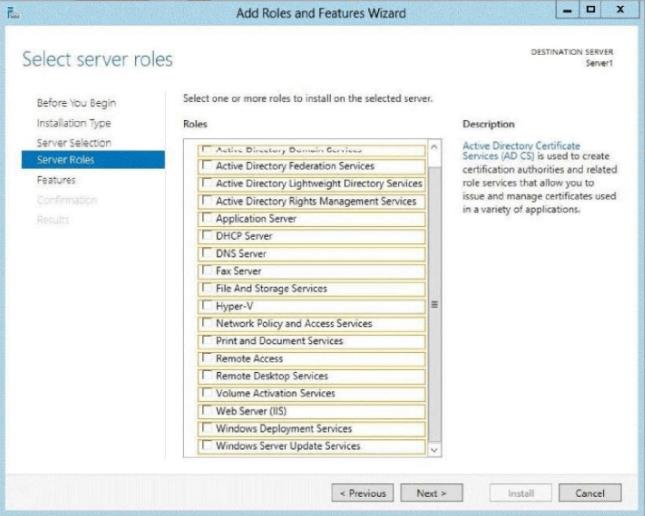This screenshot has height=516, width=645.
Task: Open the Active Directory Certificate Services link
Action: (521, 151)
